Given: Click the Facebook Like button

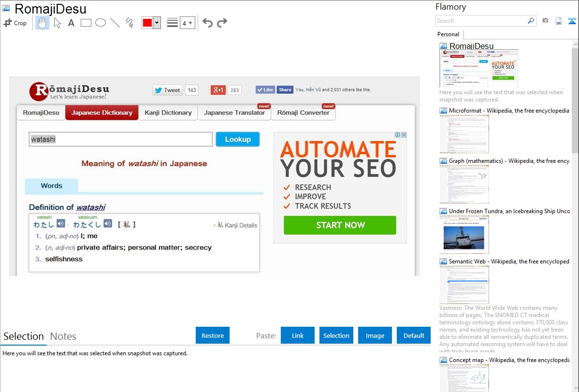Looking at the screenshot, I should pyautogui.click(x=265, y=90).
